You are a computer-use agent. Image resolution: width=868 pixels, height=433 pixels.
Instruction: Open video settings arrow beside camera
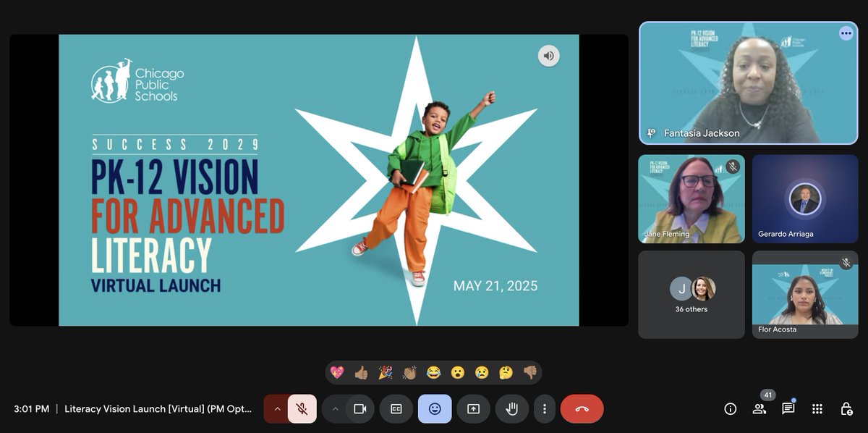(x=334, y=409)
